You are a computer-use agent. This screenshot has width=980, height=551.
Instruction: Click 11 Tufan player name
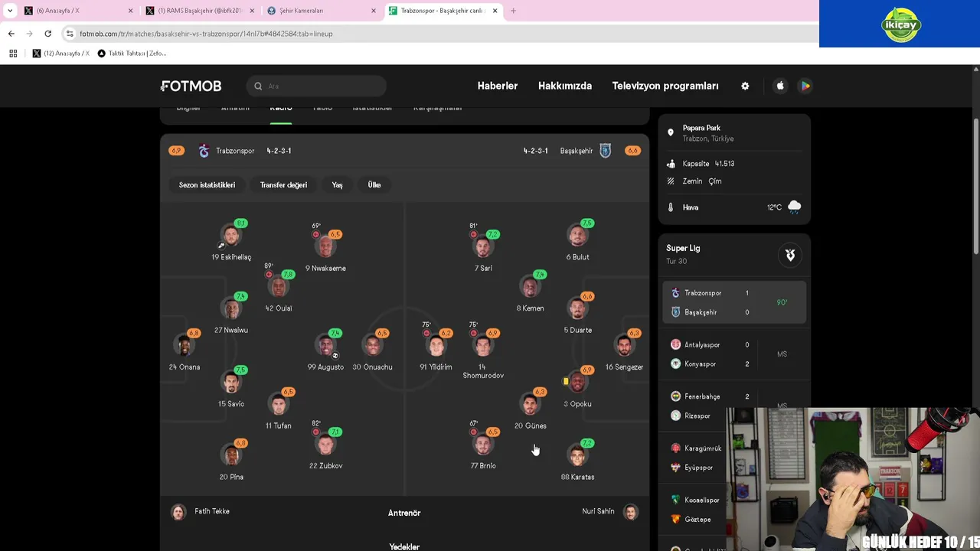278,425
